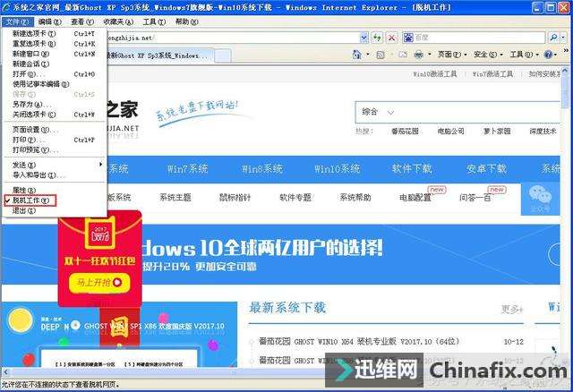The width and height of the screenshot is (573, 392).
Task: Choose 属性(R) from the File menu
Action: point(54,191)
